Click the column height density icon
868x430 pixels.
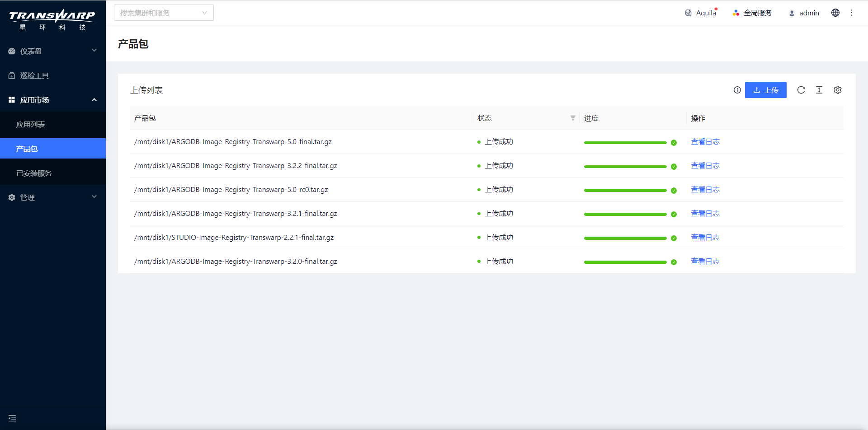(x=819, y=90)
